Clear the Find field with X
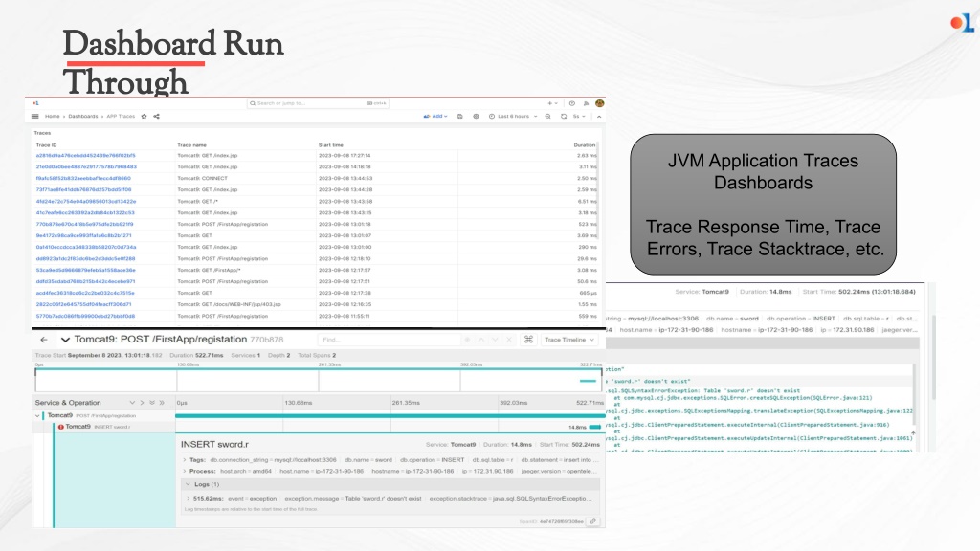 509,340
